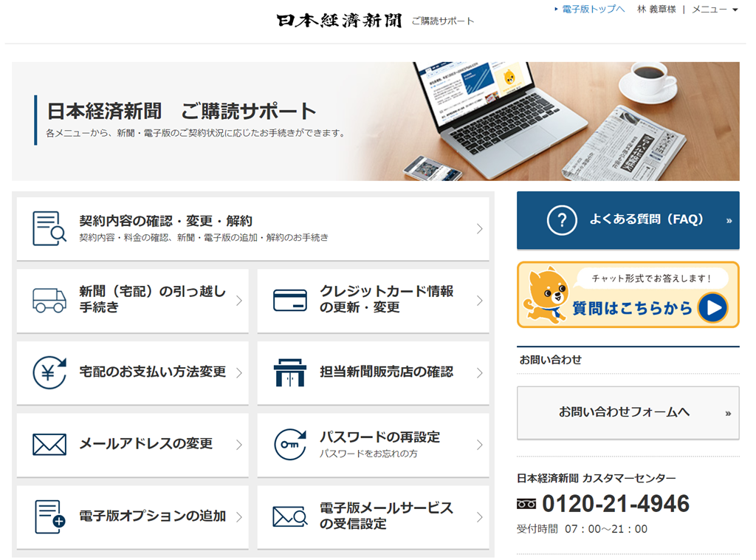Screen dimensions: 756x560
Task: Click the delivery truck icon
Action: (49, 300)
